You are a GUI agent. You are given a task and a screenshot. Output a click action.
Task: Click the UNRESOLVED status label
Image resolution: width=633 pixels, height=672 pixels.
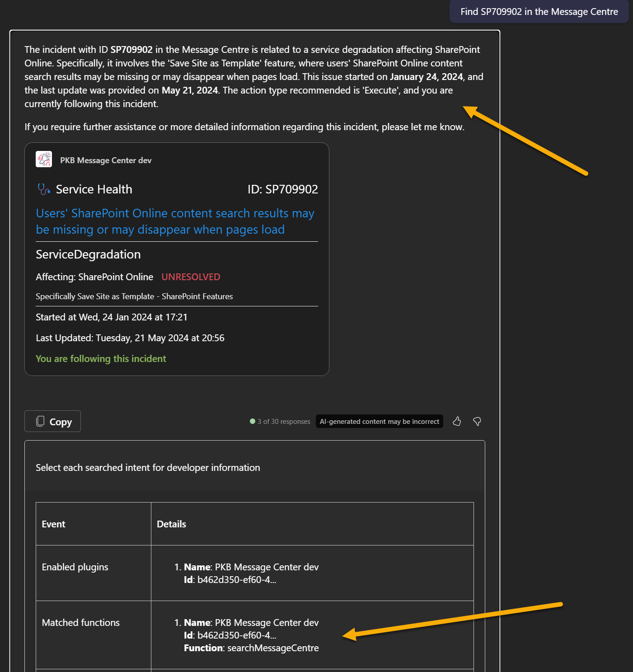(x=191, y=277)
